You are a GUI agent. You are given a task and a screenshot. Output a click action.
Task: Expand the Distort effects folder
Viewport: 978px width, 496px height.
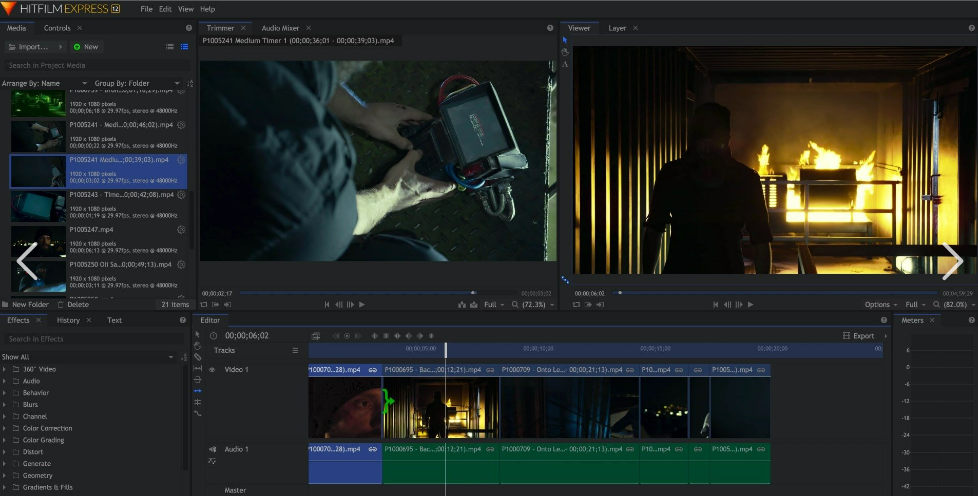click(x=4, y=452)
